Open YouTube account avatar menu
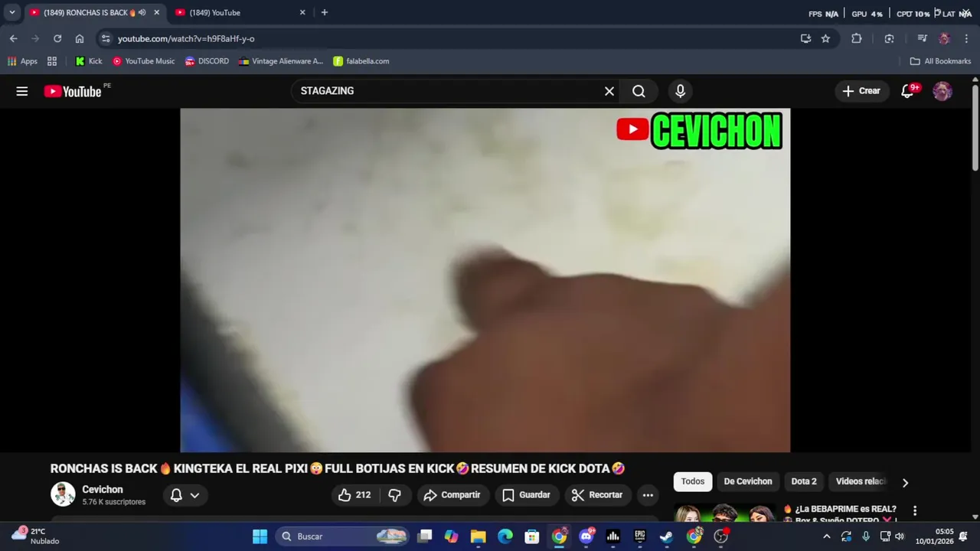This screenshot has height=551, width=980. click(x=942, y=91)
